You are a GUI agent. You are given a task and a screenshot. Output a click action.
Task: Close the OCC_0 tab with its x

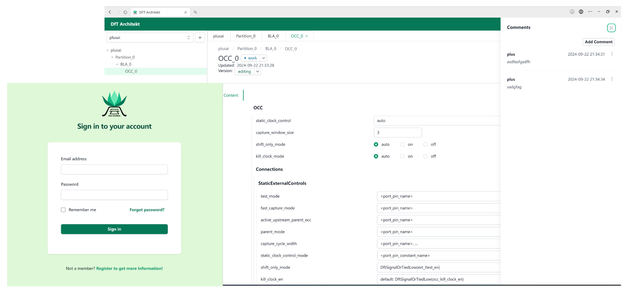[307, 36]
